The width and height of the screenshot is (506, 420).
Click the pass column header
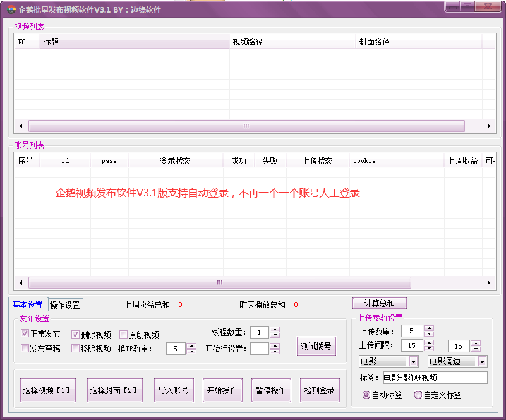[109, 160]
